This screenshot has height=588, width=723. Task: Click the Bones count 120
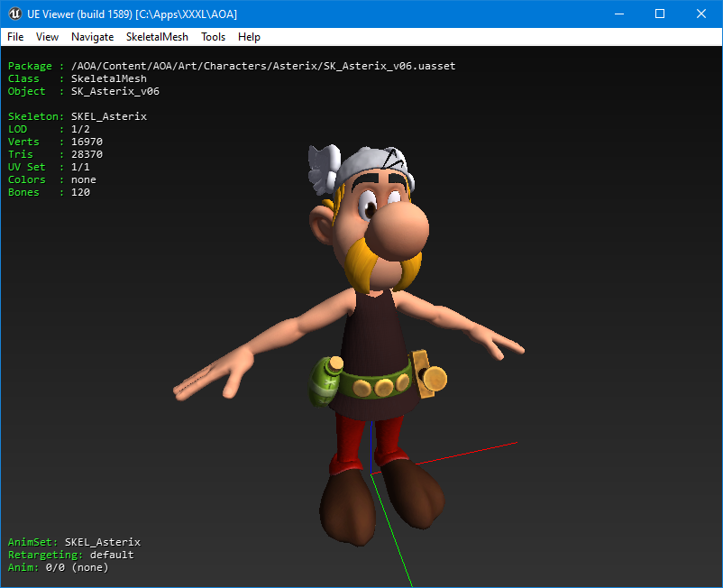[x=80, y=192]
